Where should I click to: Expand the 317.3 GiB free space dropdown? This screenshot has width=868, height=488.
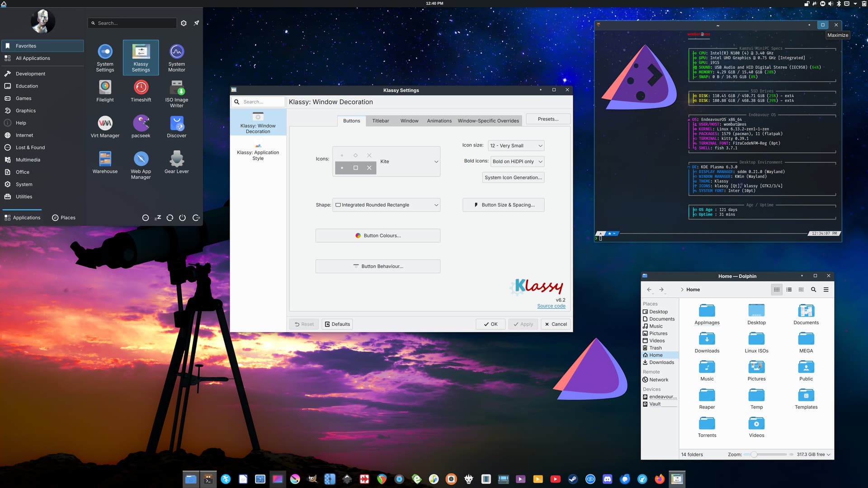tap(814, 455)
